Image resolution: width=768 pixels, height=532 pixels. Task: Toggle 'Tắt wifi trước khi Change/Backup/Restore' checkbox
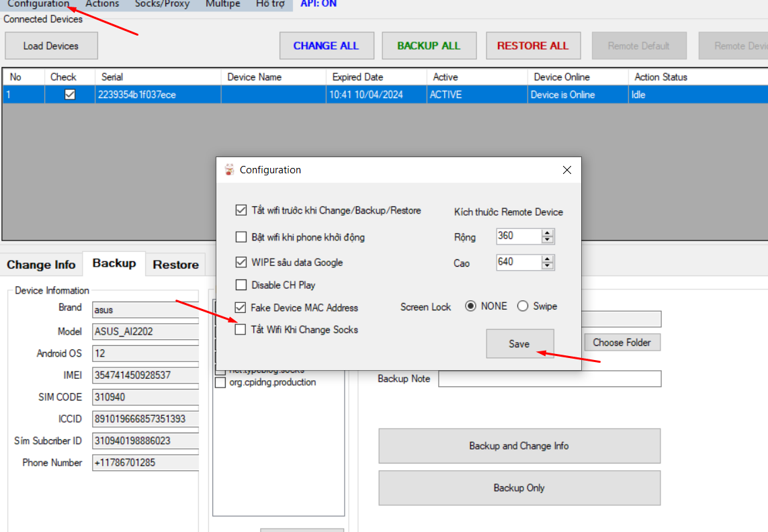click(241, 210)
